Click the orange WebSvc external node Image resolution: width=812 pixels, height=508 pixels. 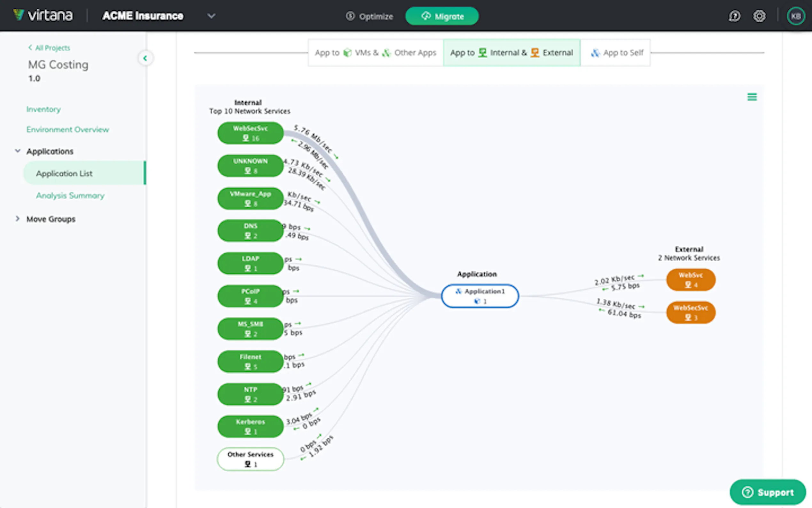pos(691,280)
